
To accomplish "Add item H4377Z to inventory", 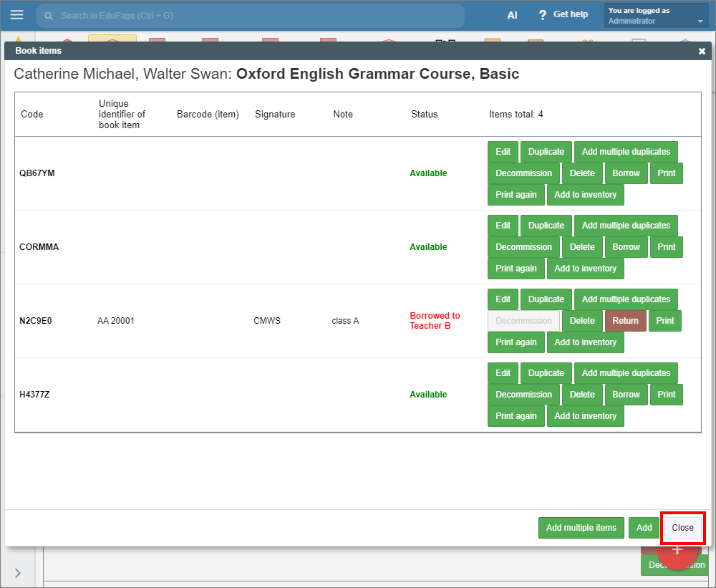I will pyautogui.click(x=585, y=416).
